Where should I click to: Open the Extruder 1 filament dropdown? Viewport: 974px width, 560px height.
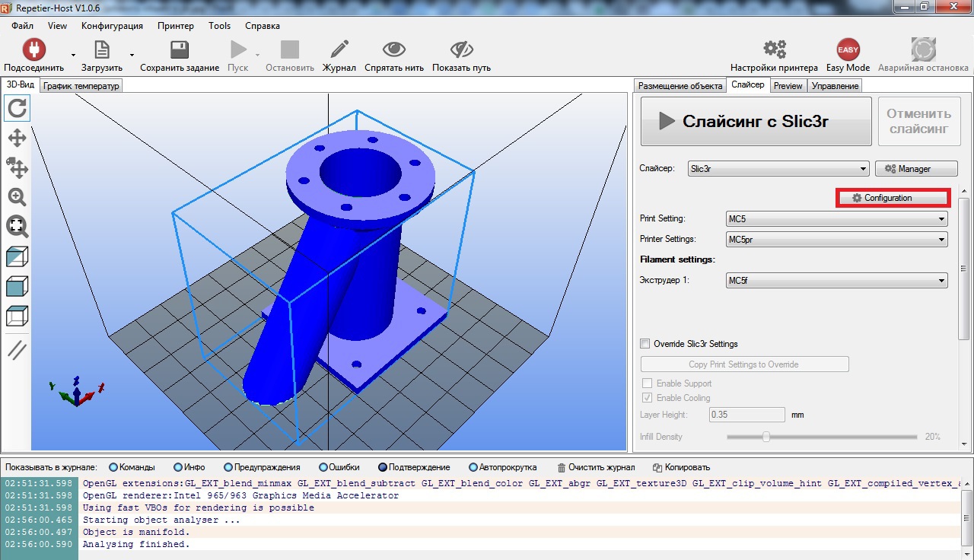tap(837, 281)
